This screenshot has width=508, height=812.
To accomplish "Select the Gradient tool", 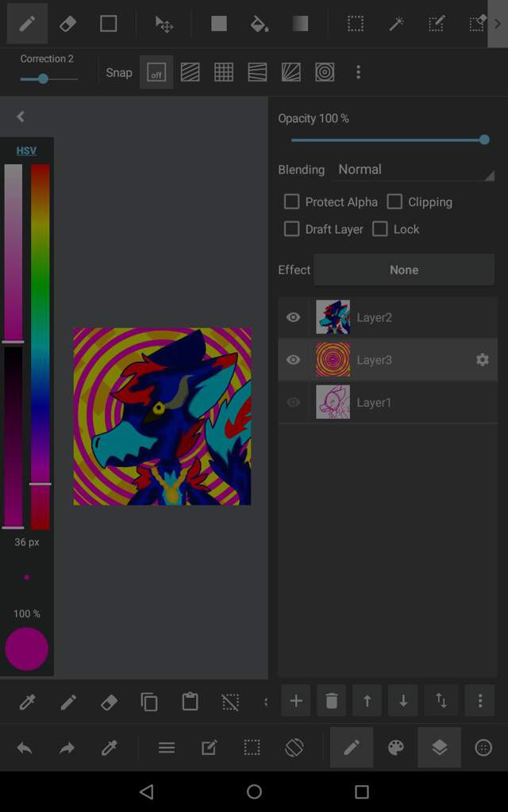I will click(300, 24).
